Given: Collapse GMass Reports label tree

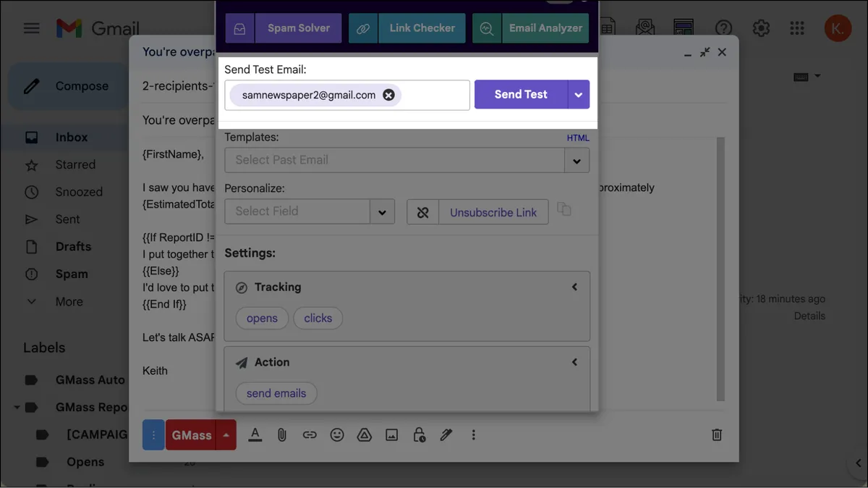Looking at the screenshot, I should coord(17,408).
